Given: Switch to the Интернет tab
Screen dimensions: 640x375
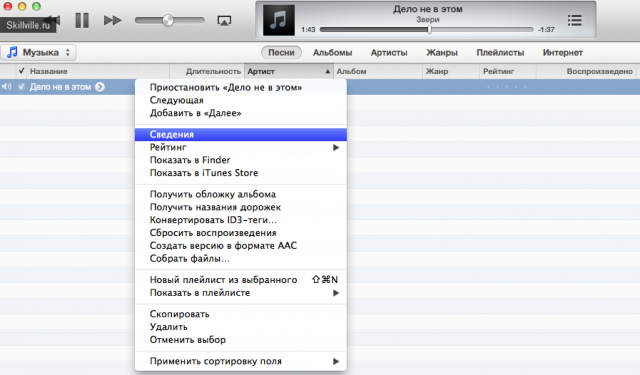Looking at the screenshot, I should [x=562, y=53].
